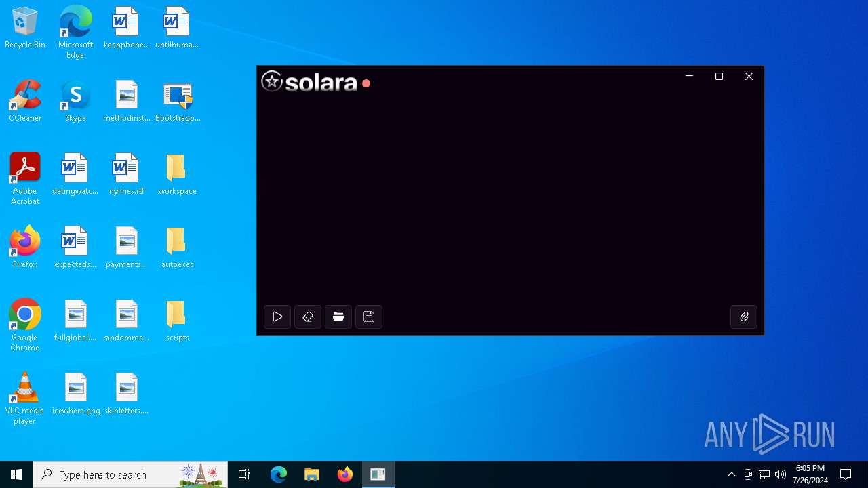868x488 pixels.
Task: Clear the editor with the eraser icon
Action: pyautogui.click(x=308, y=317)
